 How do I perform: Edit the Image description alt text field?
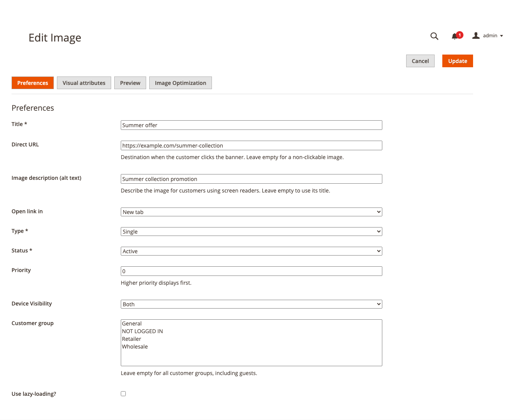point(252,179)
